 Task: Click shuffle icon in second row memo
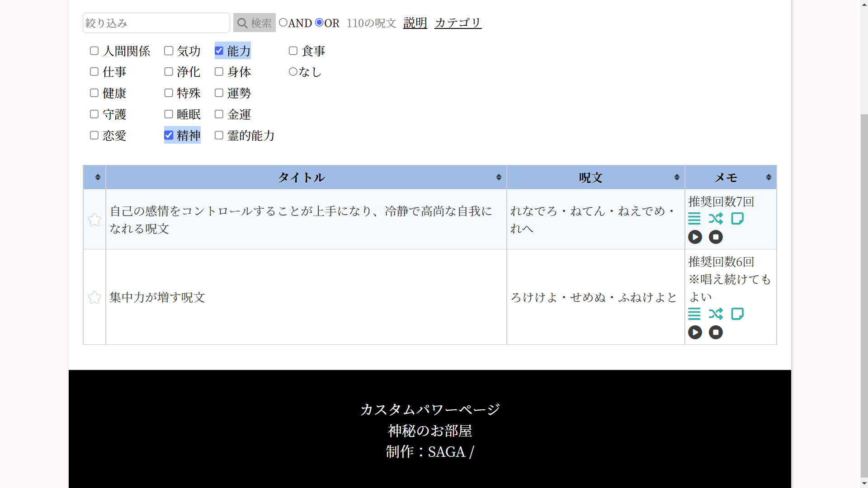[x=716, y=314]
